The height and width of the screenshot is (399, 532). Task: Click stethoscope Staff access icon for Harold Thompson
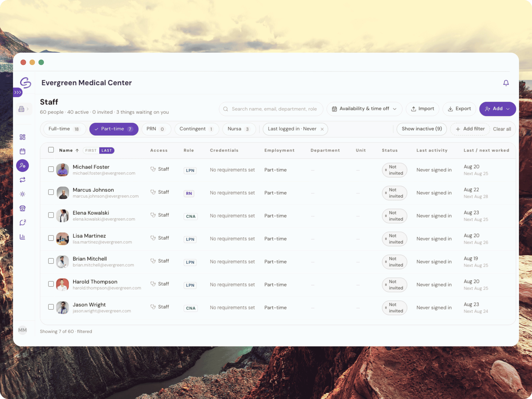(x=153, y=284)
